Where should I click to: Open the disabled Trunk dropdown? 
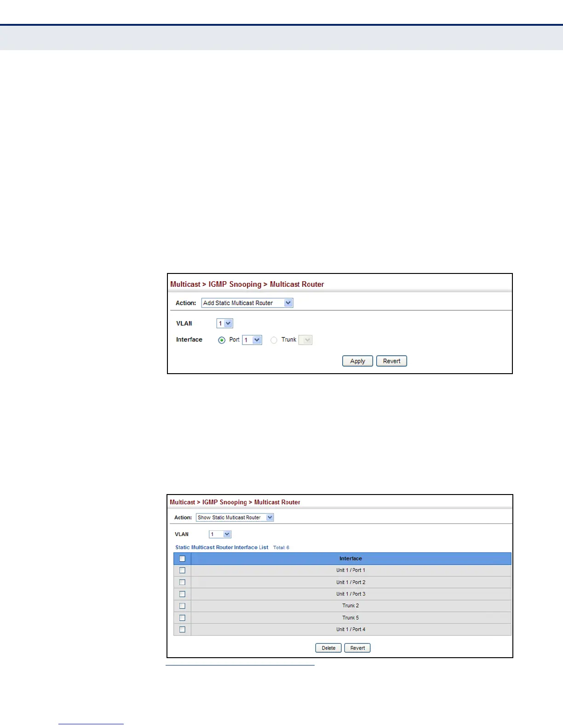point(305,340)
